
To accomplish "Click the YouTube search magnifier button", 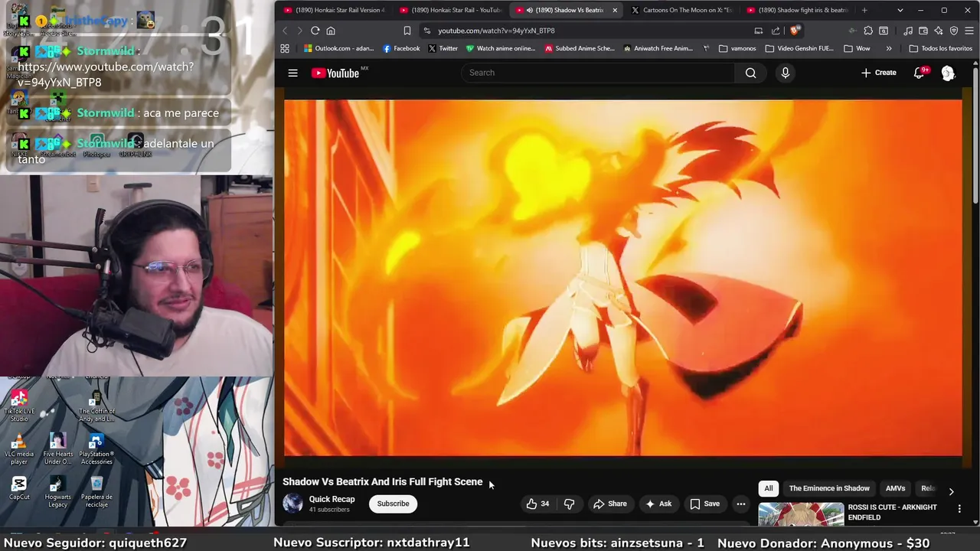I will click(x=750, y=73).
